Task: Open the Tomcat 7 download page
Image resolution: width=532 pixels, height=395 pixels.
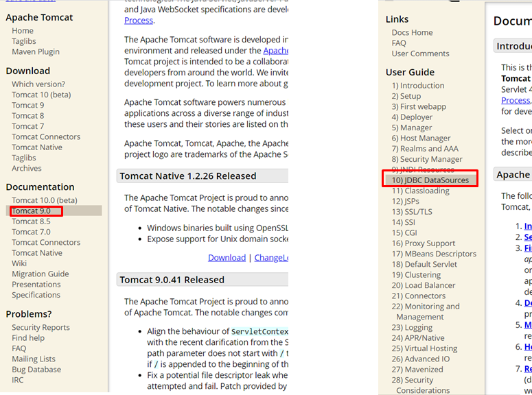Action: (28, 126)
